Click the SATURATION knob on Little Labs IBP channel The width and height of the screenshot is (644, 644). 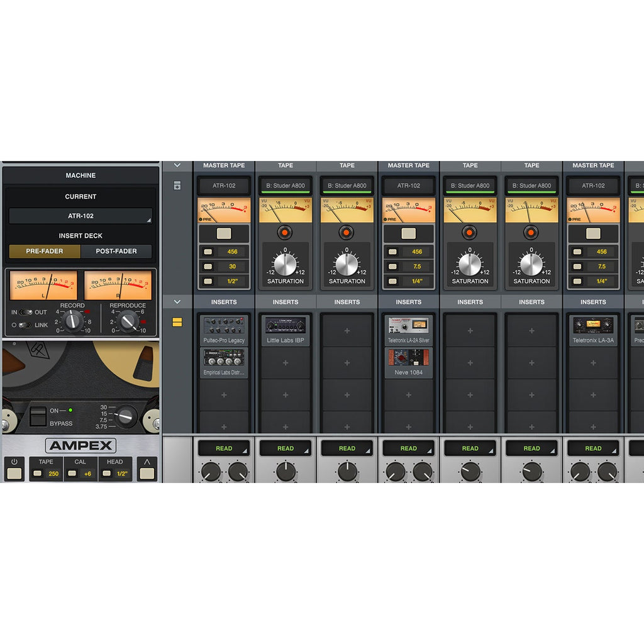pos(285,265)
